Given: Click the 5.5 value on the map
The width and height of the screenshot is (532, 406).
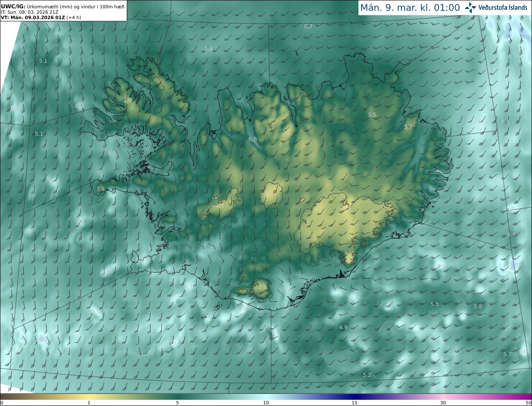Looking at the screenshot, I should click(x=435, y=304).
